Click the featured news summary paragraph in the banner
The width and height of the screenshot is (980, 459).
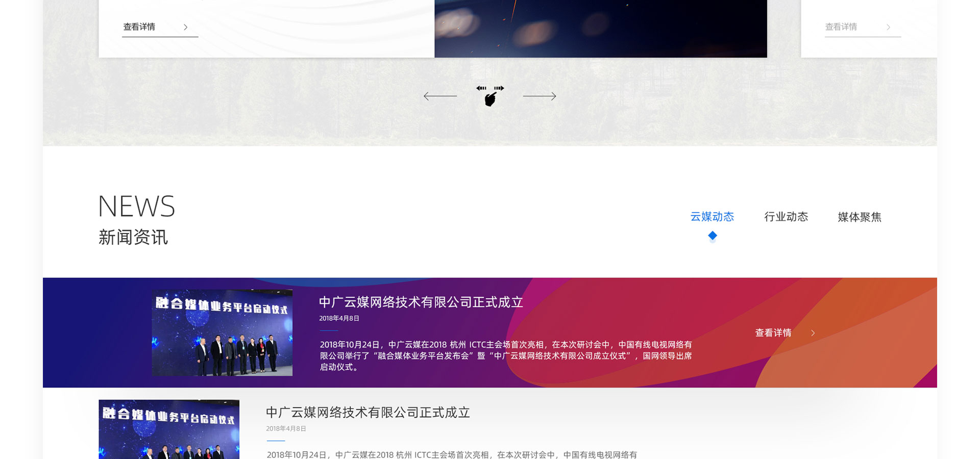click(x=505, y=356)
